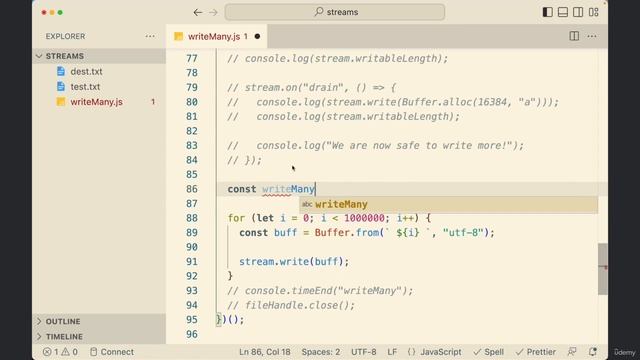Click the 'We are now safe' comment

click(376, 146)
